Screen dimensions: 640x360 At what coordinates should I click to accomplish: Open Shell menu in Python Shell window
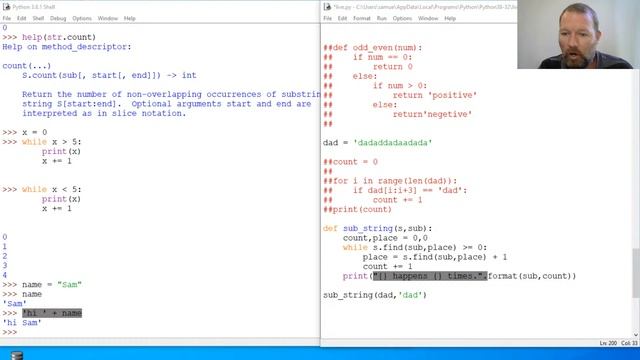[x=38, y=18]
